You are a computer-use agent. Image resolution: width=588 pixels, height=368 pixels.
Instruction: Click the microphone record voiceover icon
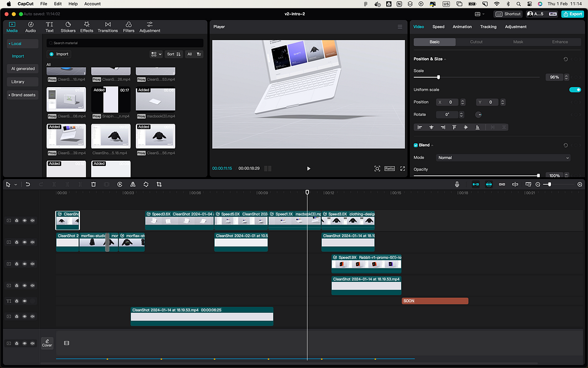point(457,184)
